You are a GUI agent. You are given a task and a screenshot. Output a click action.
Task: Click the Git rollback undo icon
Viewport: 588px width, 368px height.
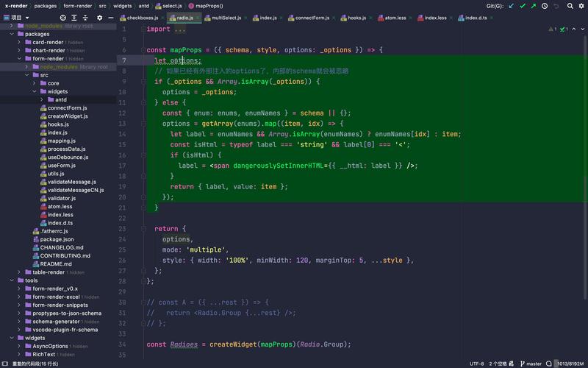tap(556, 6)
